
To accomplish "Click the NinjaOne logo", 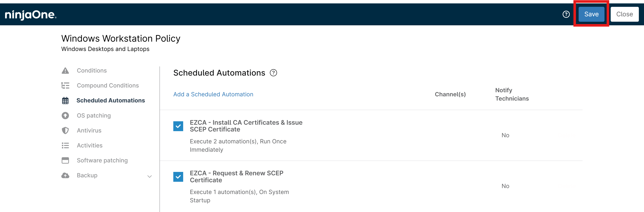I will pyautogui.click(x=31, y=15).
